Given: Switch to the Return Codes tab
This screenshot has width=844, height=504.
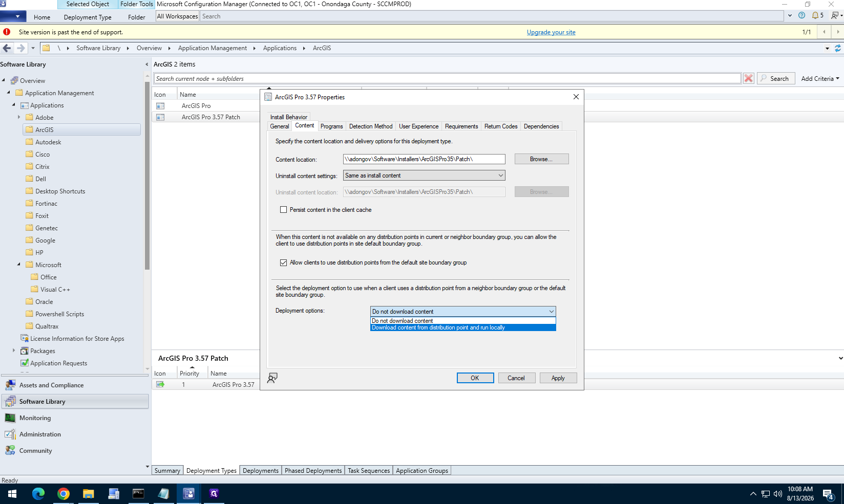Looking at the screenshot, I should (501, 126).
